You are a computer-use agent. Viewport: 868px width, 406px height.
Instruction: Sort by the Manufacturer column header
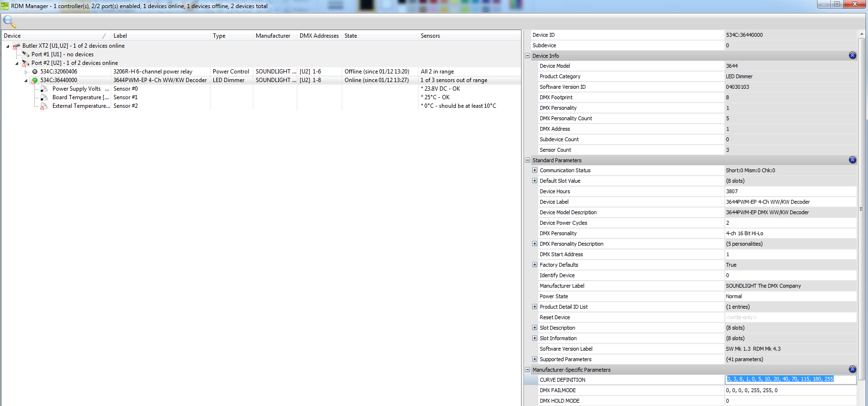tap(273, 36)
